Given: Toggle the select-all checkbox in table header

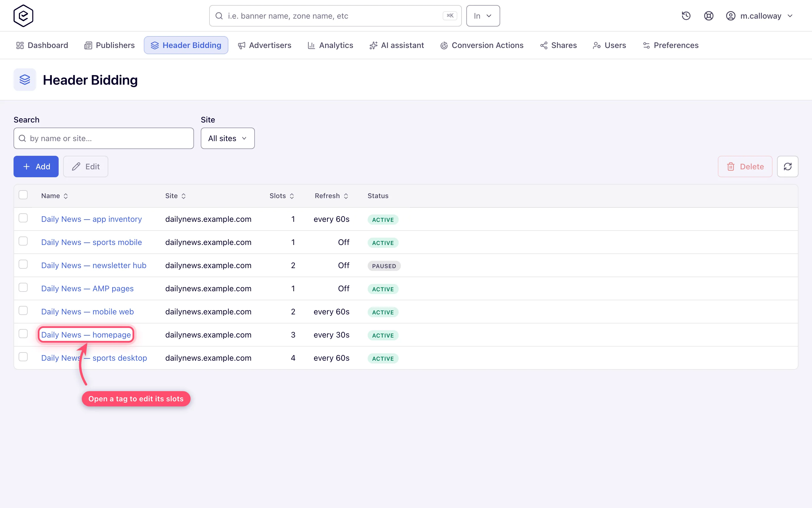Looking at the screenshot, I should [23, 195].
